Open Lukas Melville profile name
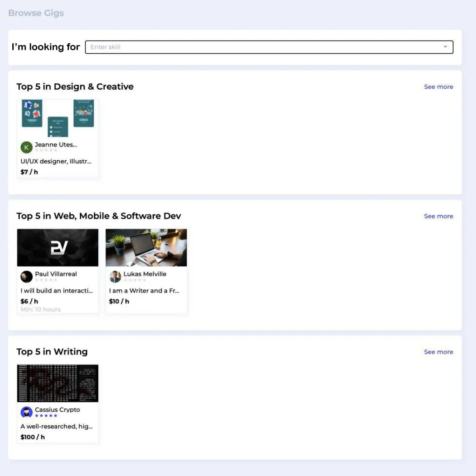 click(x=145, y=274)
